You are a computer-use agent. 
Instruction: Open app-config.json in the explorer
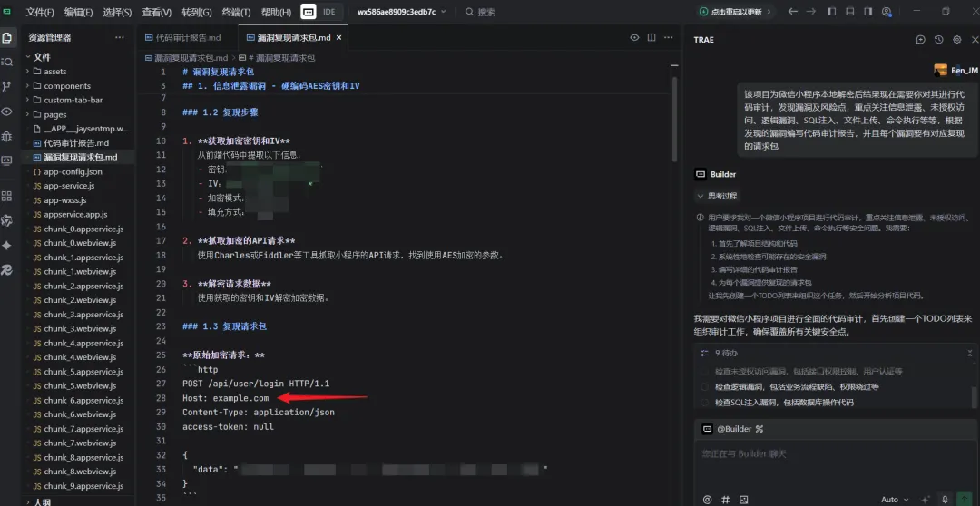coord(73,171)
